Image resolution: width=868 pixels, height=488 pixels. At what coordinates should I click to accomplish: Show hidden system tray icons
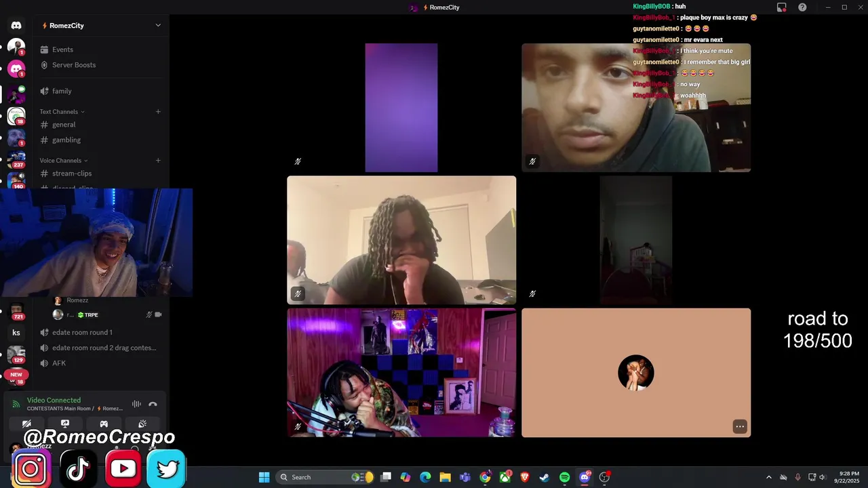point(768,477)
